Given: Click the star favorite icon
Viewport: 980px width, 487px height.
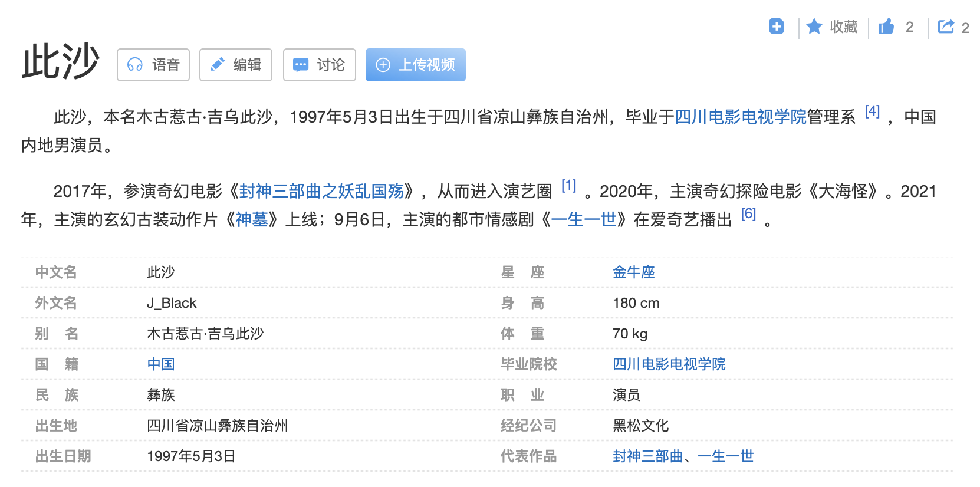Looking at the screenshot, I should pos(814,27).
